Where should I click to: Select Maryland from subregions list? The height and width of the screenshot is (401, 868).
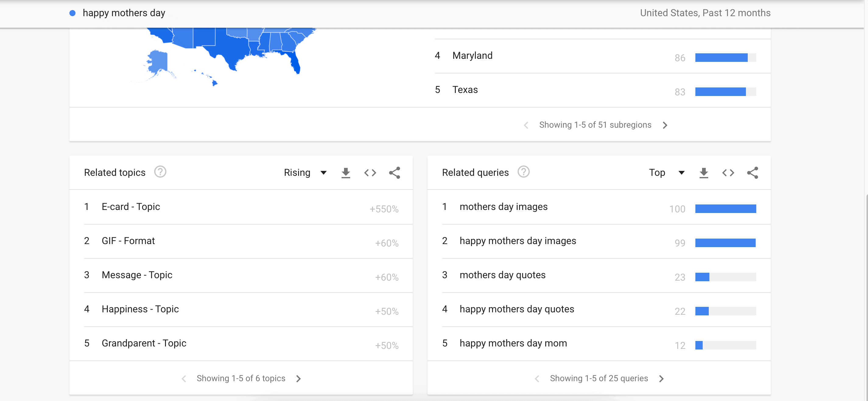click(x=471, y=55)
